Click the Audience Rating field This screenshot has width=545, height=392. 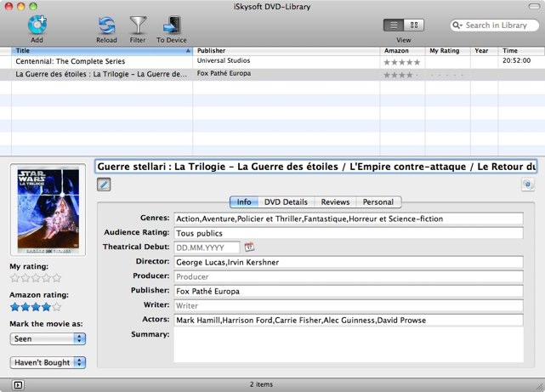pos(349,233)
